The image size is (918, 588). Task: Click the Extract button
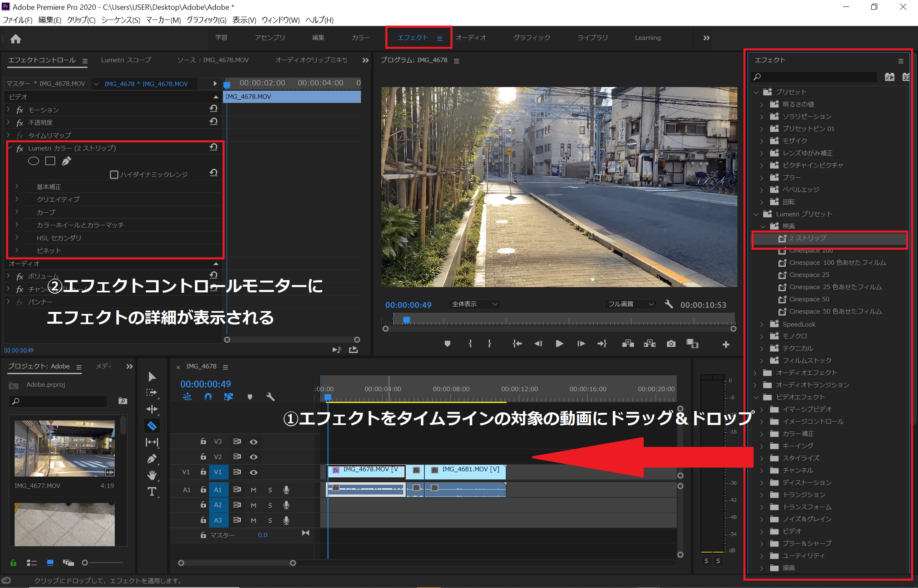pos(649,344)
